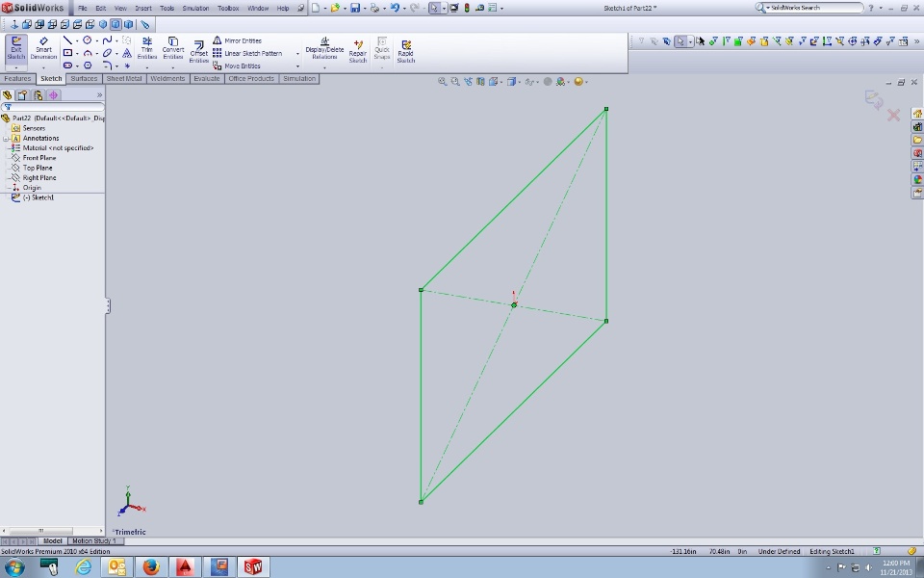This screenshot has height=578, width=924.
Task: Click the horizontal scrollbar under the feature tree
Action: coord(52,531)
